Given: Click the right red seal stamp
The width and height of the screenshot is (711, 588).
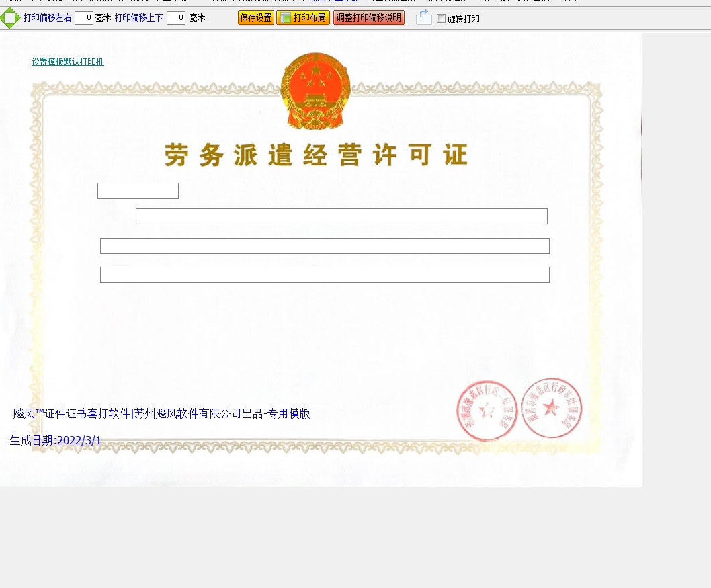Looking at the screenshot, I should (x=551, y=408).
